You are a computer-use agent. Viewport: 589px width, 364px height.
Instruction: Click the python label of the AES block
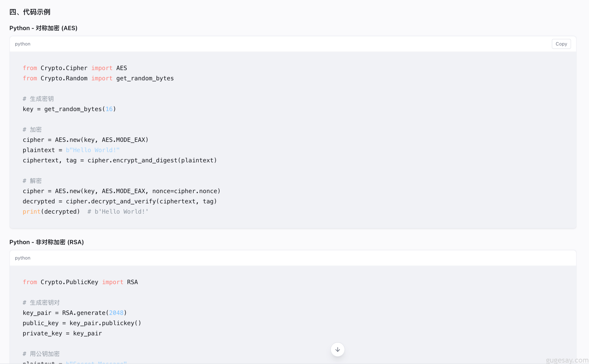[x=23, y=44]
